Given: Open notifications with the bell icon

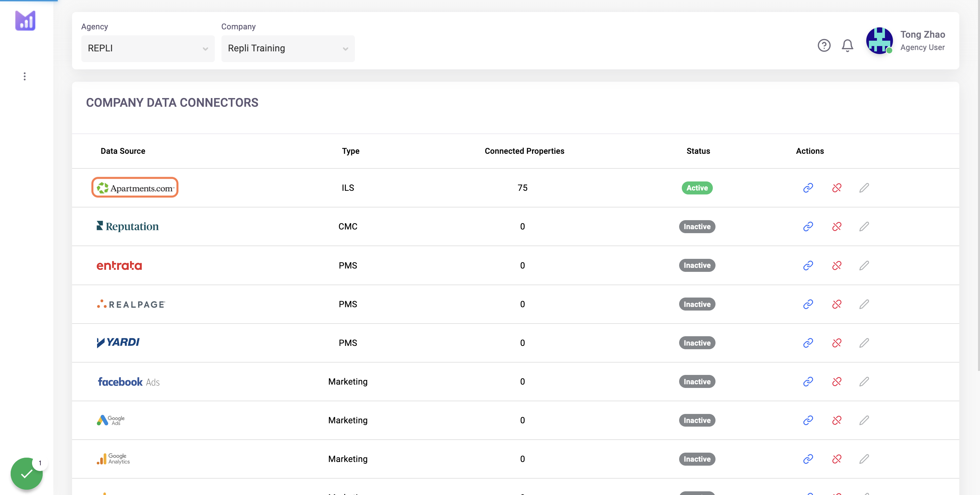Looking at the screenshot, I should (847, 46).
